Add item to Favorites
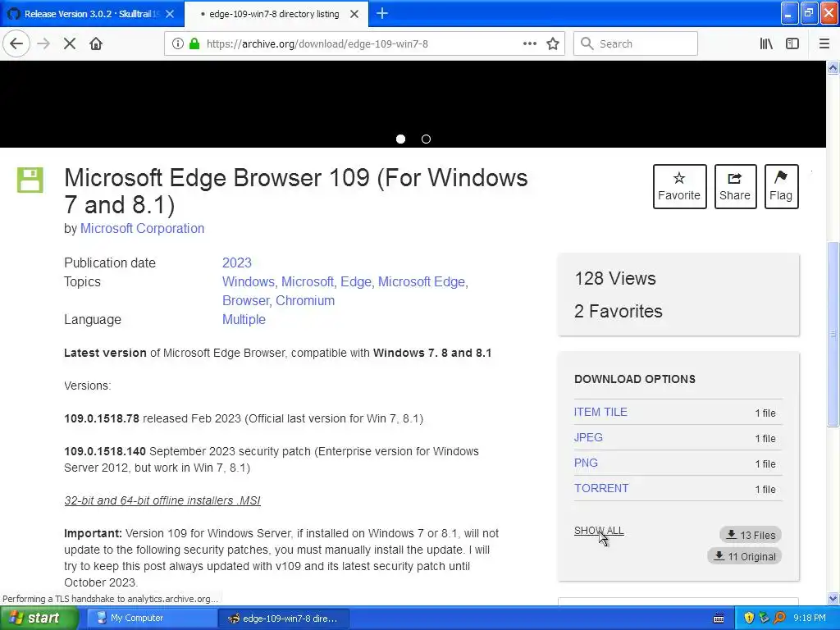This screenshot has width=840, height=630. [x=679, y=186]
